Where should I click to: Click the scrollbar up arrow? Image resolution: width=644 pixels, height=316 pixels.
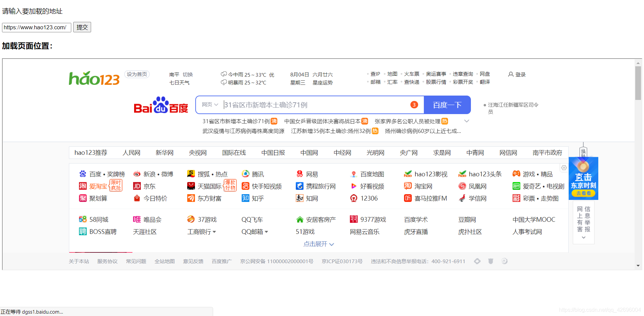point(638,63)
